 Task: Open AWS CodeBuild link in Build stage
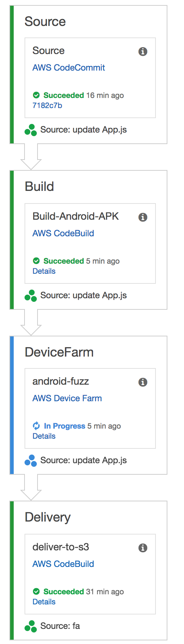click(x=63, y=233)
